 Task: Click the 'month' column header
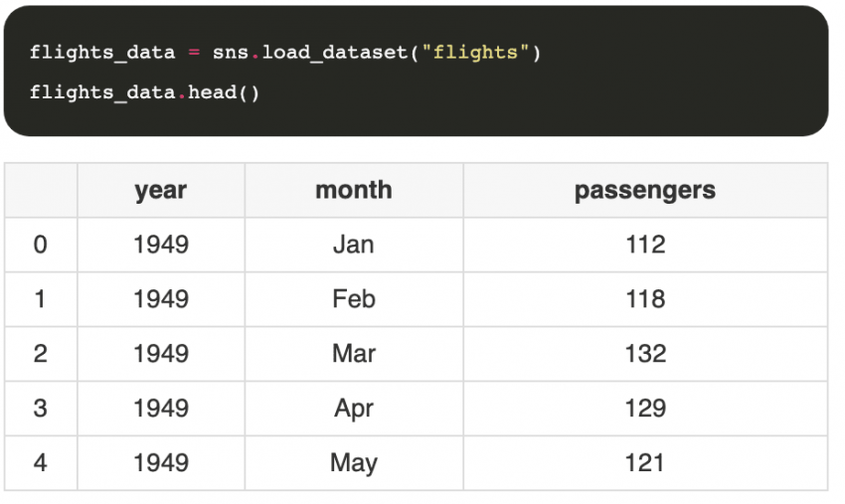(354, 191)
